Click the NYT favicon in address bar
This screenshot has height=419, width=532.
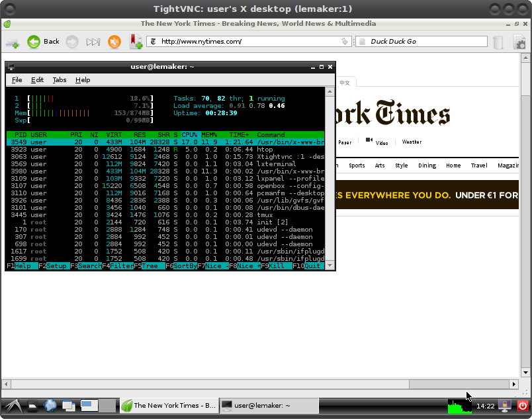coord(154,42)
